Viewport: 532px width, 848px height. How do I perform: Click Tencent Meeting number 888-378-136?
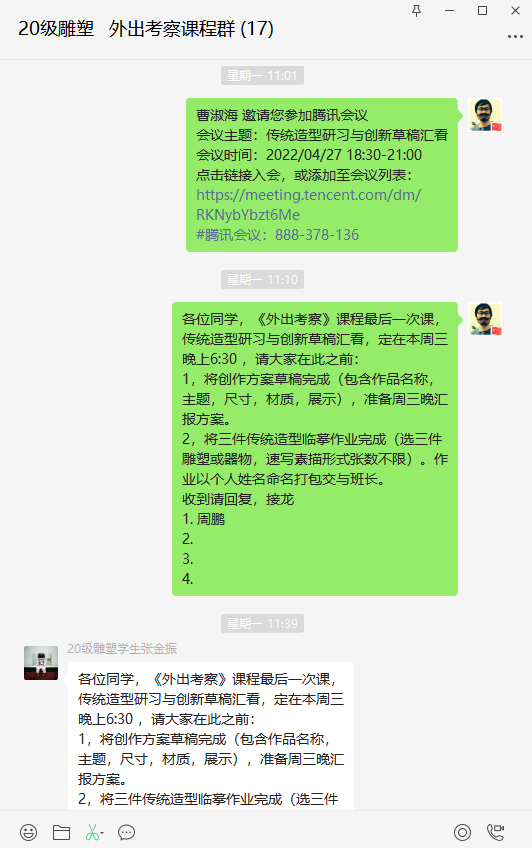(316, 235)
